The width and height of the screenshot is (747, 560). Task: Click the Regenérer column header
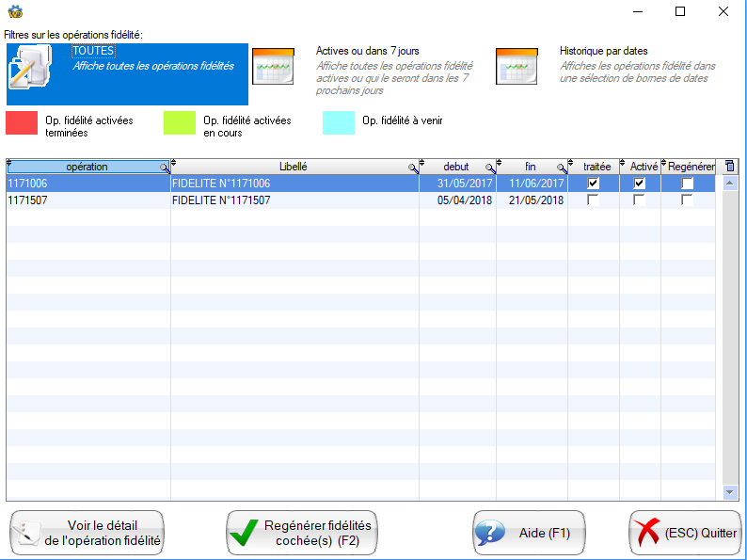[691, 167]
